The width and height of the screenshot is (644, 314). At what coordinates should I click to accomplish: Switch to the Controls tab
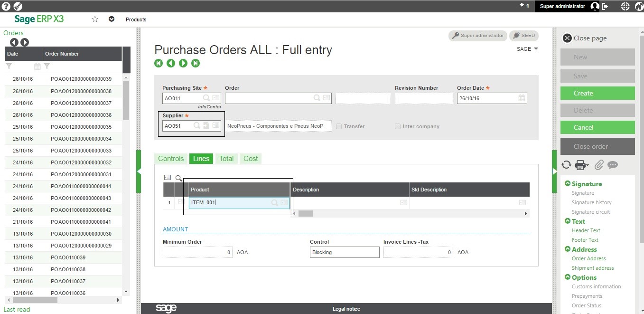pyautogui.click(x=171, y=159)
